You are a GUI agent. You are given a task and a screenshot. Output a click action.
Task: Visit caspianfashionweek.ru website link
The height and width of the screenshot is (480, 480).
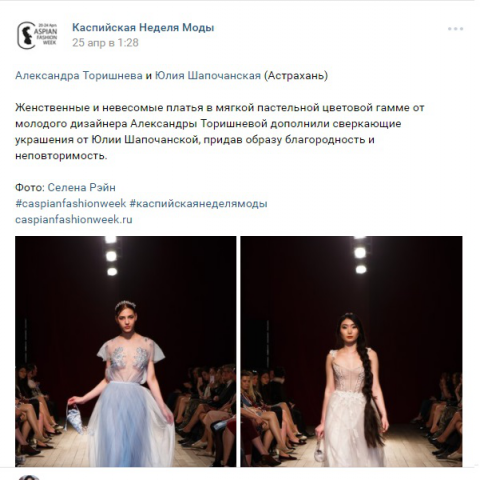click(74, 219)
